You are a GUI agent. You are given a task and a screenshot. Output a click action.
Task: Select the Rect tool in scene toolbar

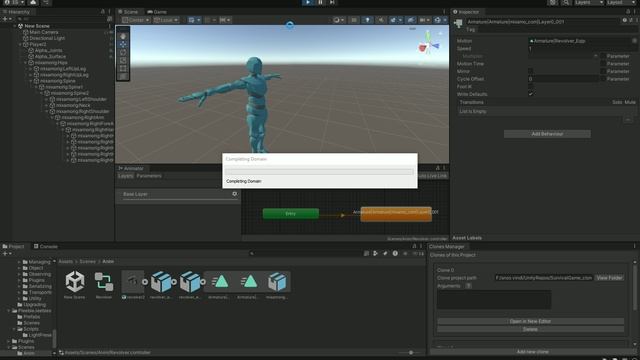(123, 69)
